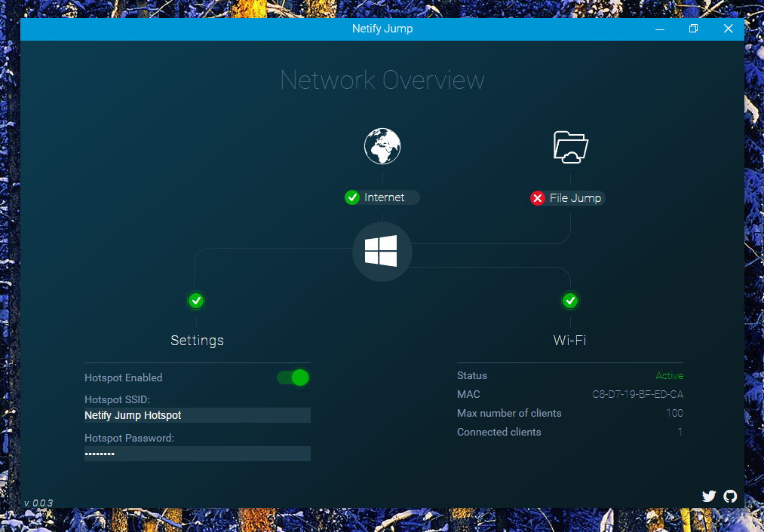The width and height of the screenshot is (764, 532).
Task: Click the MAC address C8-D7-19-BF-ED-CA
Action: tap(638, 394)
